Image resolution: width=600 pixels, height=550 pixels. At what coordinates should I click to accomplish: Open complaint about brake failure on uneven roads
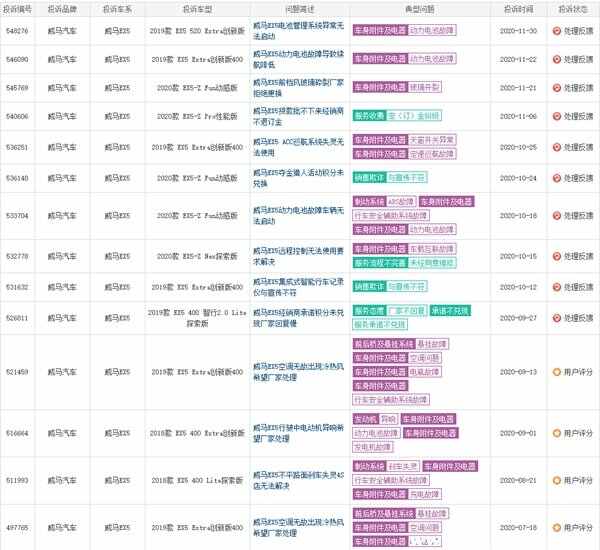(x=298, y=480)
